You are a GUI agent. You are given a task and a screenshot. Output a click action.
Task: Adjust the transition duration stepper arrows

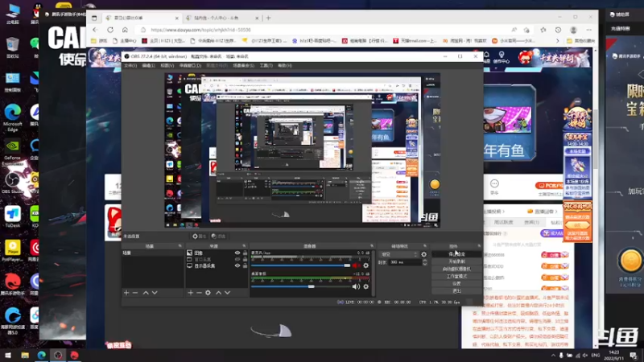coord(424,262)
